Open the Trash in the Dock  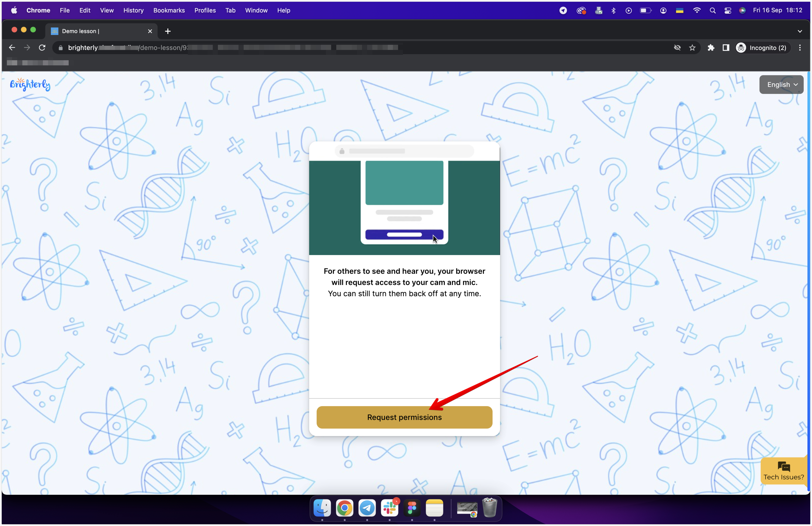tap(490, 507)
